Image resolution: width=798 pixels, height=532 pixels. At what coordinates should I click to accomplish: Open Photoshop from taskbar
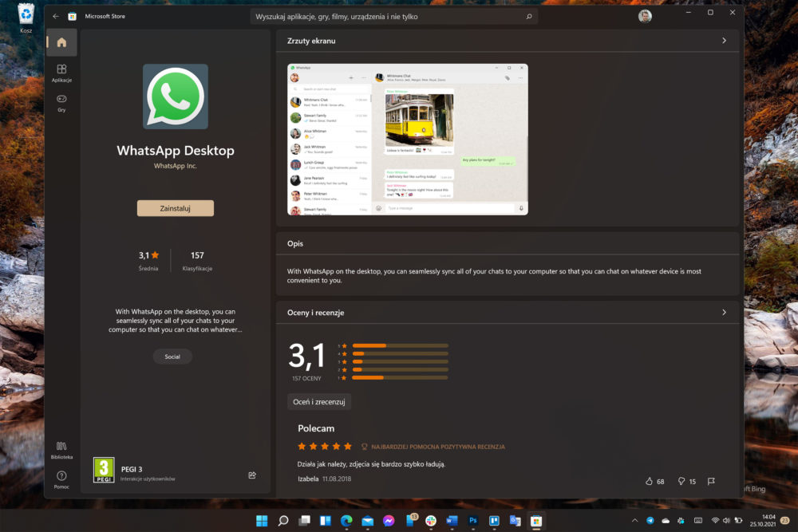coord(472,520)
